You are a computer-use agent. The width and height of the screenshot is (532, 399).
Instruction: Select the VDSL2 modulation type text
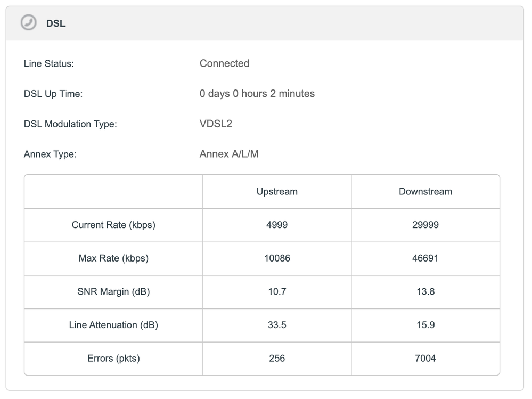point(216,124)
